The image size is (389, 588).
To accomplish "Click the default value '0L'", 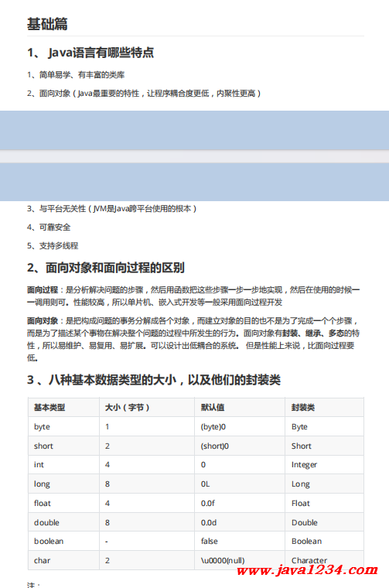I will [x=206, y=484].
